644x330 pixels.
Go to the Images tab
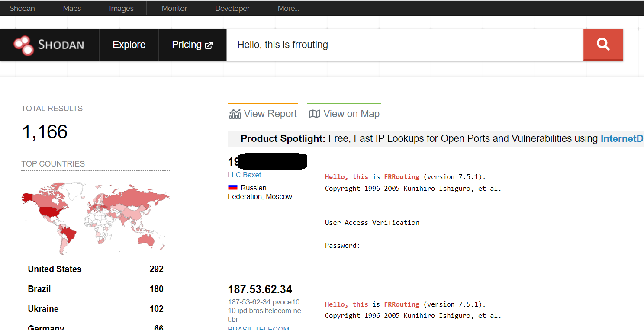121,8
